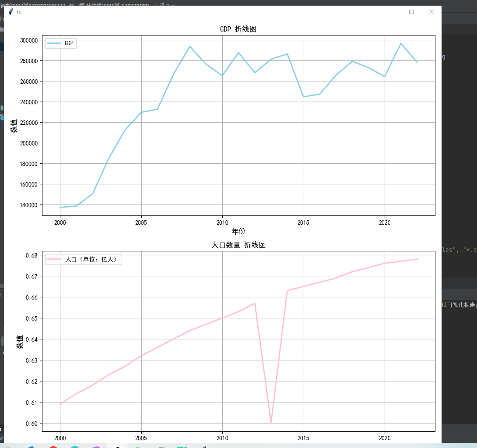
Task: Click the 260000 y-axis tick label
Action: pos(29,81)
